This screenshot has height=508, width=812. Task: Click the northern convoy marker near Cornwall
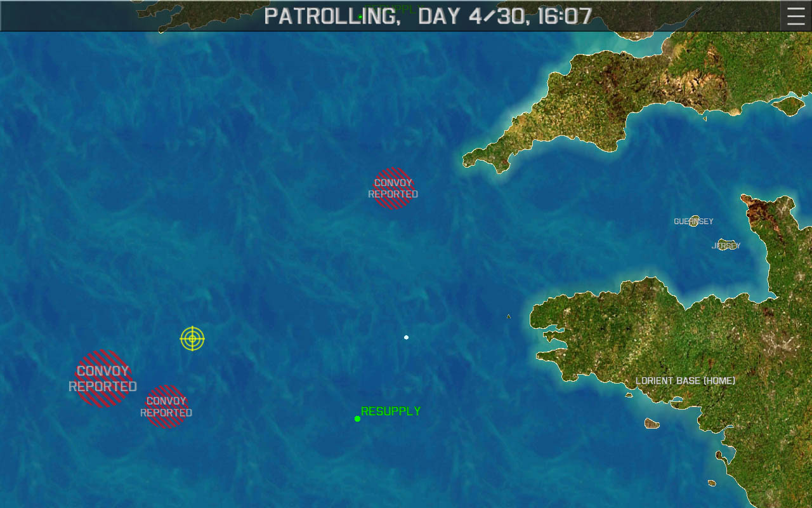[393, 188]
